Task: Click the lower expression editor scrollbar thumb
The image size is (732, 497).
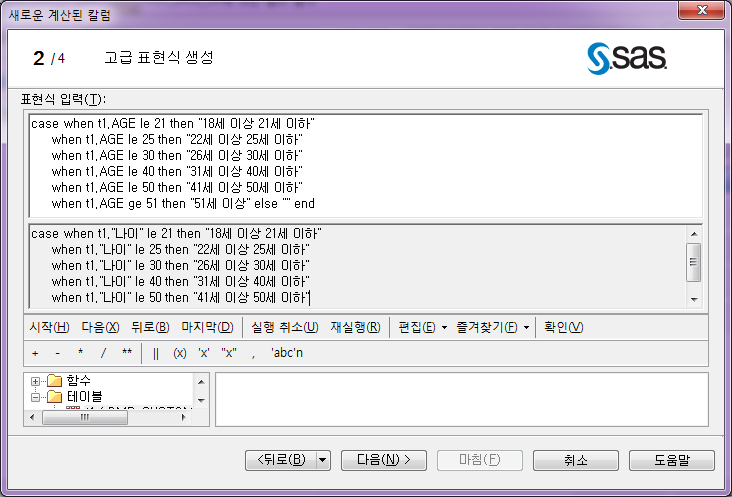Action: click(x=694, y=262)
